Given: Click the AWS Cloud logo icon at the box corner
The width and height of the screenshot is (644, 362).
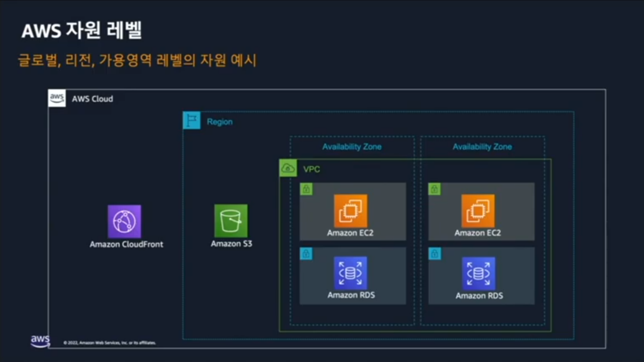Looking at the screenshot, I should (57, 98).
